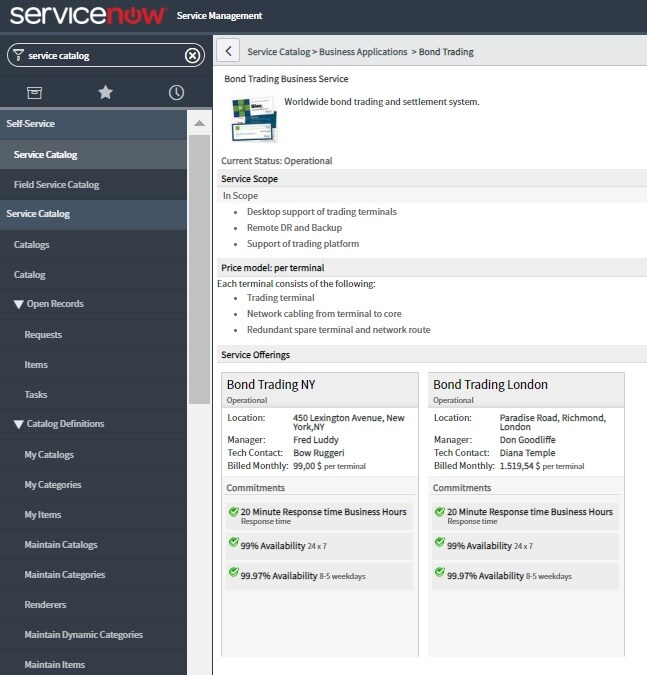The width and height of the screenshot is (647, 675).
Task: Click manager name Fred Luddy
Action: pyautogui.click(x=316, y=440)
